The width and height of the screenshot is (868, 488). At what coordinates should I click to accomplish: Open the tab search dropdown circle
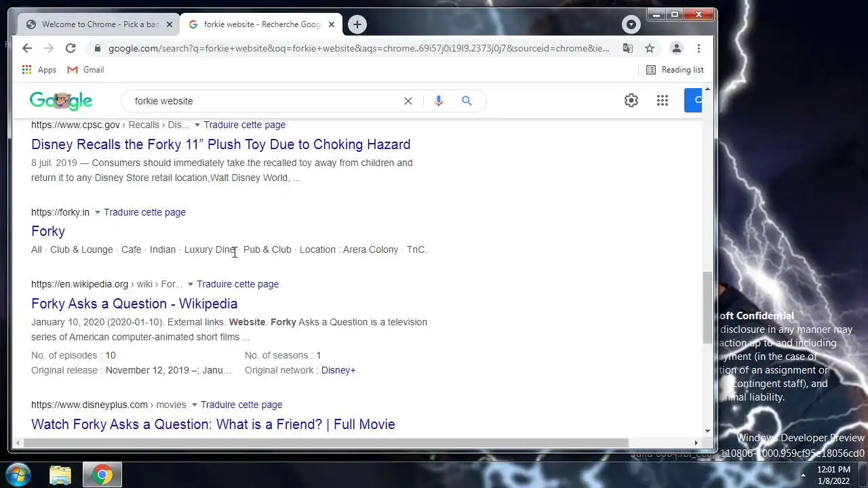pyautogui.click(x=631, y=24)
